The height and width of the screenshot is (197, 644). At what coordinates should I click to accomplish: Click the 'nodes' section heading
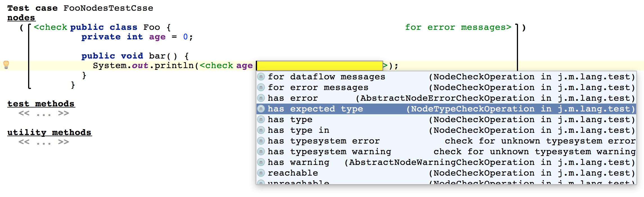[21, 18]
